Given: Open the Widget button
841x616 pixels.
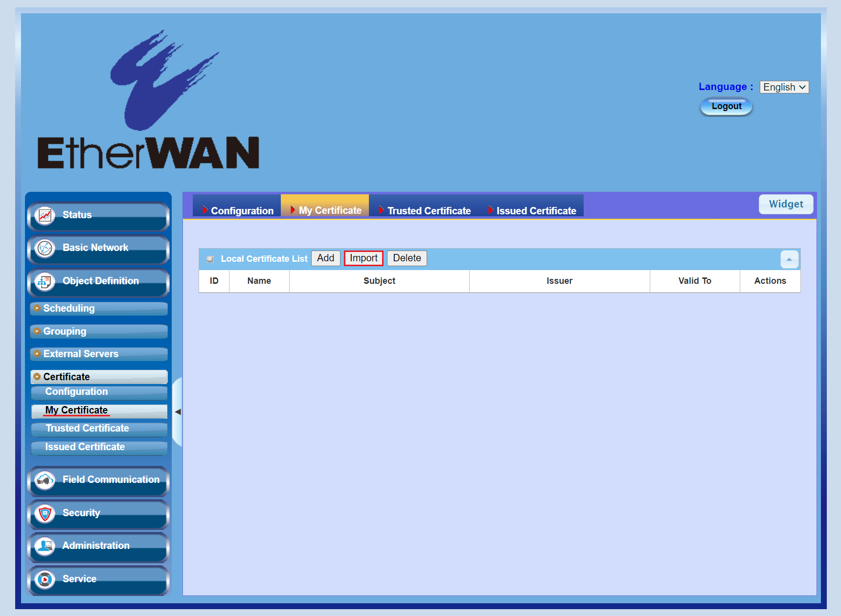Looking at the screenshot, I should tap(786, 205).
